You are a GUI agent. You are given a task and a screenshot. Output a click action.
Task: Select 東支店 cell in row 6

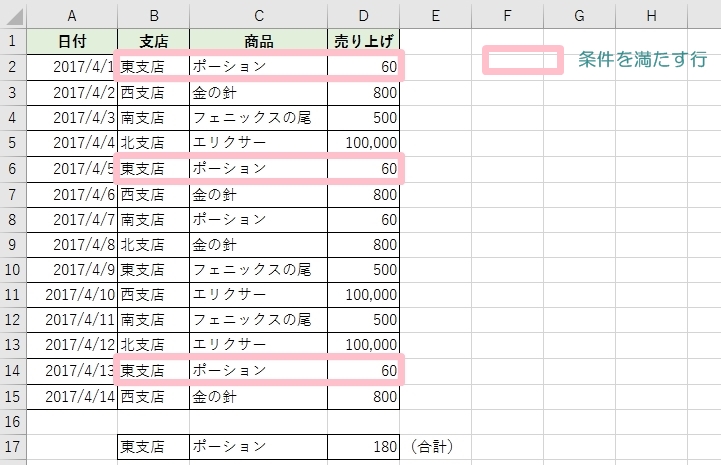(x=154, y=169)
